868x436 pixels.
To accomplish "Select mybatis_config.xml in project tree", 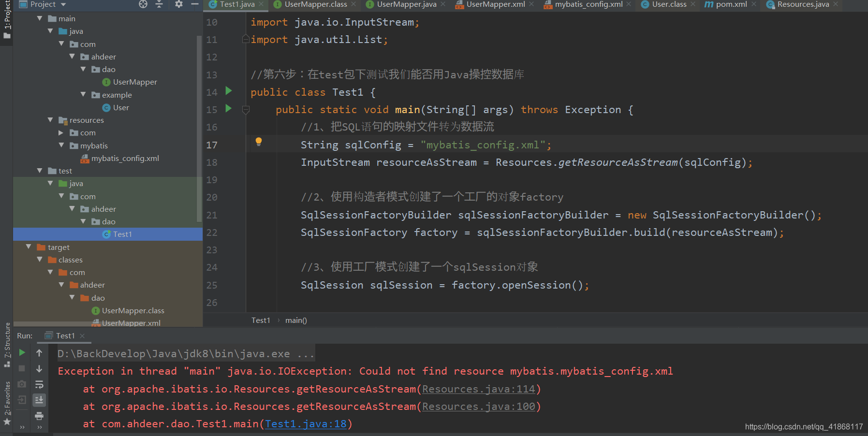I will point(125,158).
